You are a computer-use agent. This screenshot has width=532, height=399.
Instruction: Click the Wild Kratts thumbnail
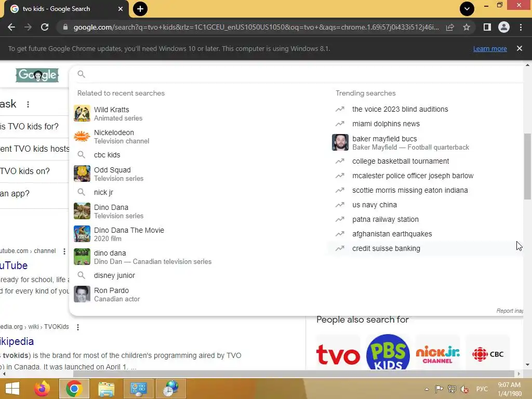click(82, 114)
